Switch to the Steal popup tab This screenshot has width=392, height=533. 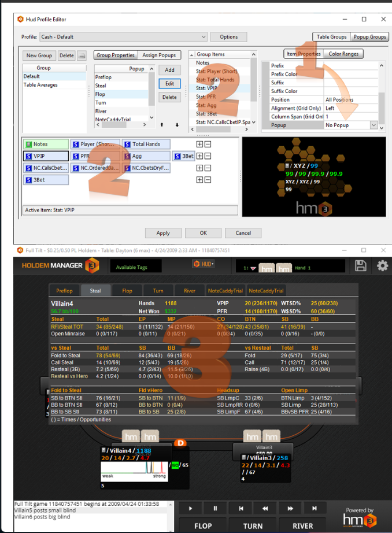(95, 291)
